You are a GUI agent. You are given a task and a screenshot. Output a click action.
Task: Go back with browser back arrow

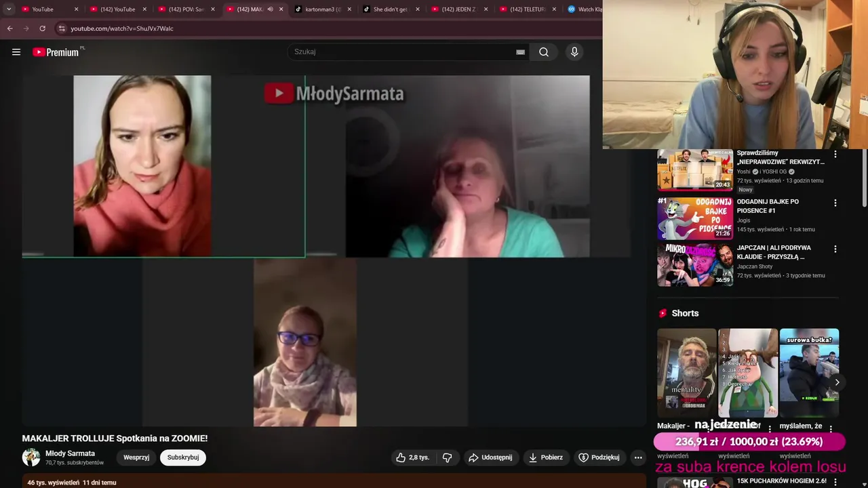[x=9, y=28]
